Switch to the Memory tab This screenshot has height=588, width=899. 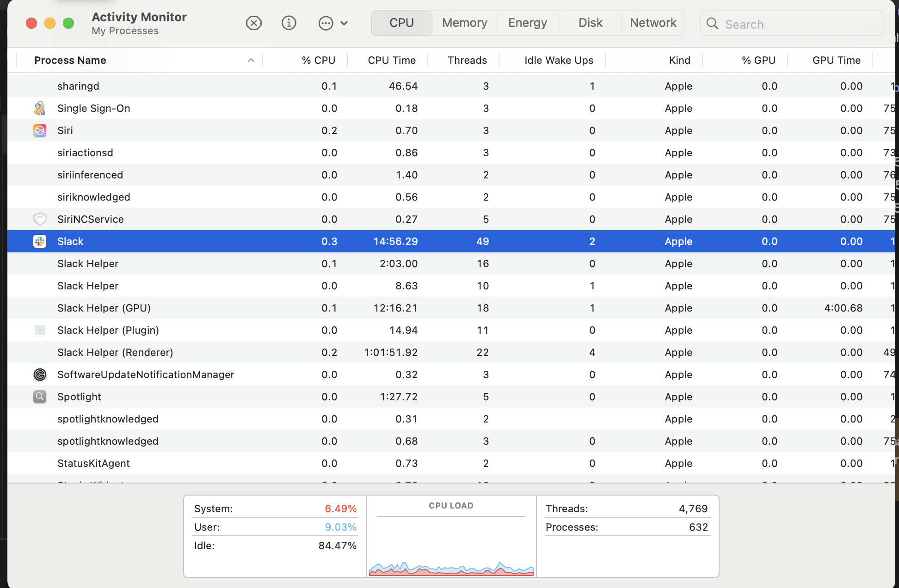(x=464, y=23)
